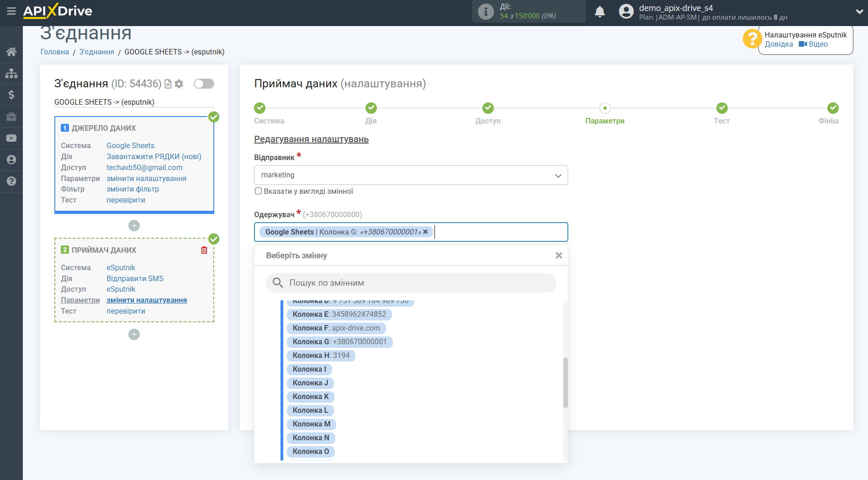Image resolution: width=868 pixels, height=480 pixels.
Task: Open the hamburger menu
Action: pyautogui.click(x=11, y=11)
